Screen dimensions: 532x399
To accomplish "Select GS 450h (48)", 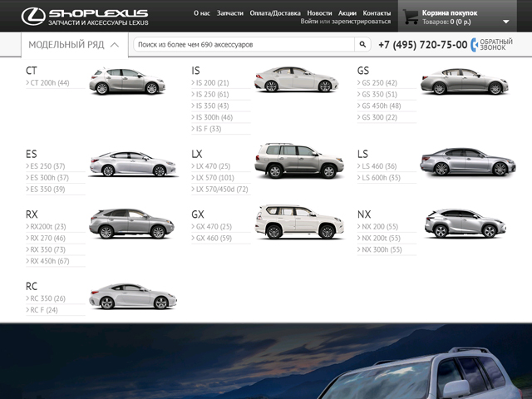I will click(x=381, y=106).
